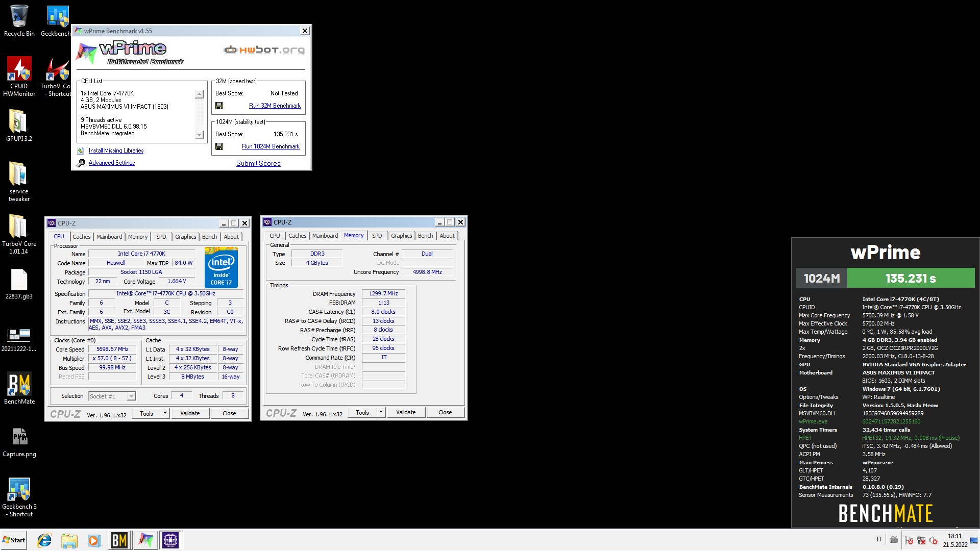Open Advanced Settings link
Image resolution: width=980 pixels, height=551 pixels.
pyautogui.click(x=112, y=163)
